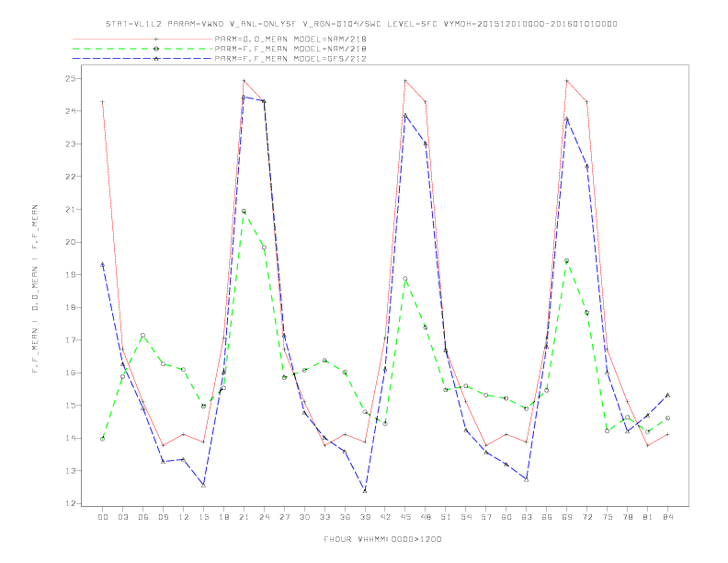
Task: Click x-axis forecast hour label 78
Action: tap(628, 517)
